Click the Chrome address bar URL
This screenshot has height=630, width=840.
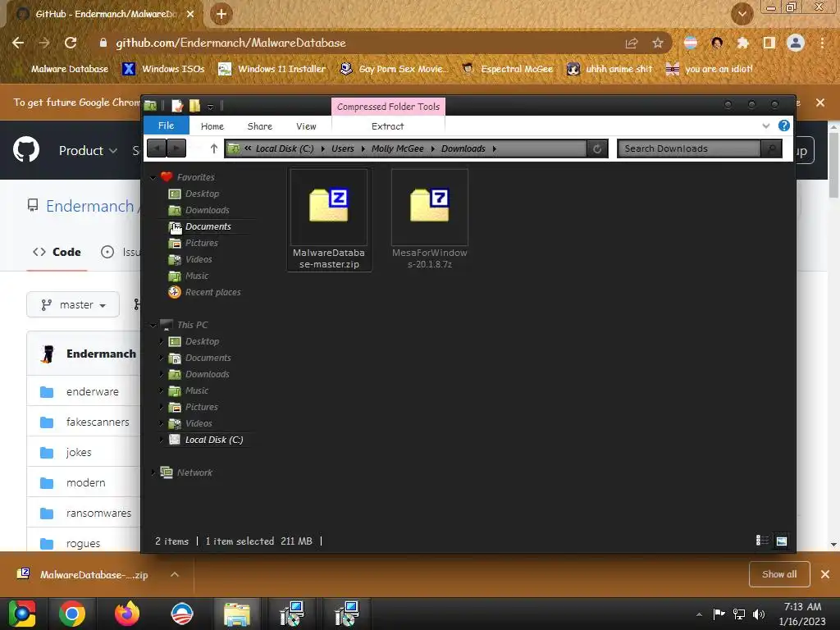[x=231, y=43]
